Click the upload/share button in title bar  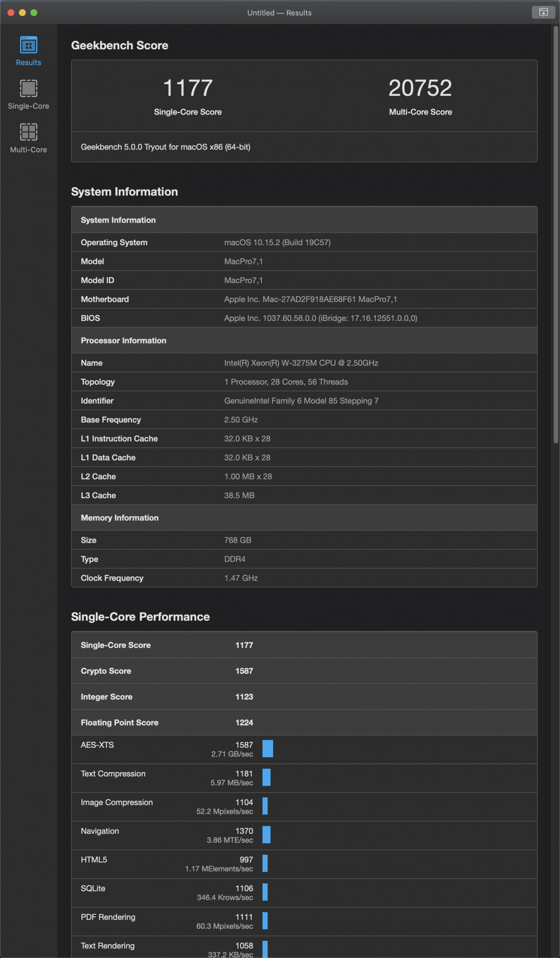pos(543,12)
